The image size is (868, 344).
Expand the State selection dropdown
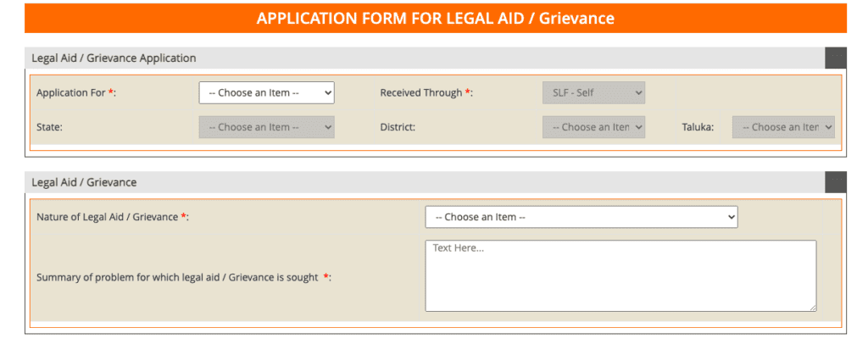coord(266,127)
